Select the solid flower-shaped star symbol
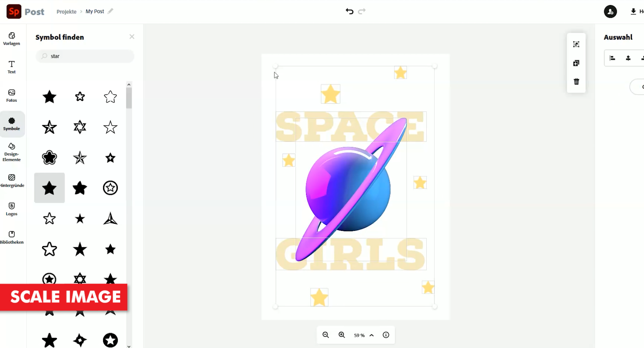The width and height of the screenshot is (644, 348). pos(49,157)
